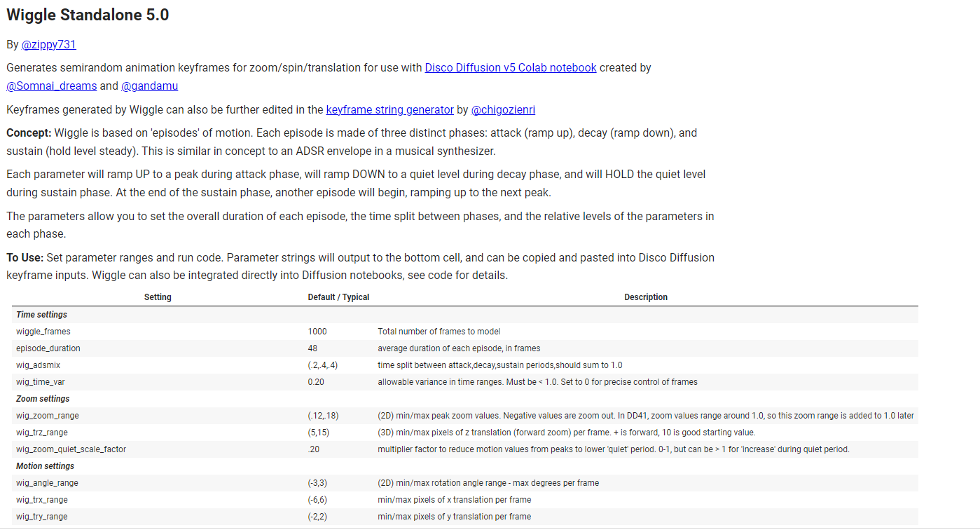Click 'min/max pixels of x translation' description

point(454,500)
